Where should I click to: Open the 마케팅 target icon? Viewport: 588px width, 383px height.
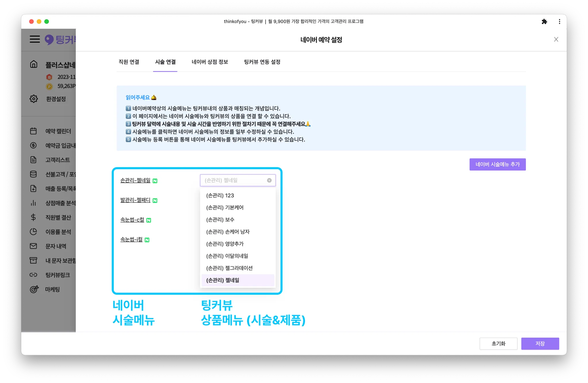(34, 289)
